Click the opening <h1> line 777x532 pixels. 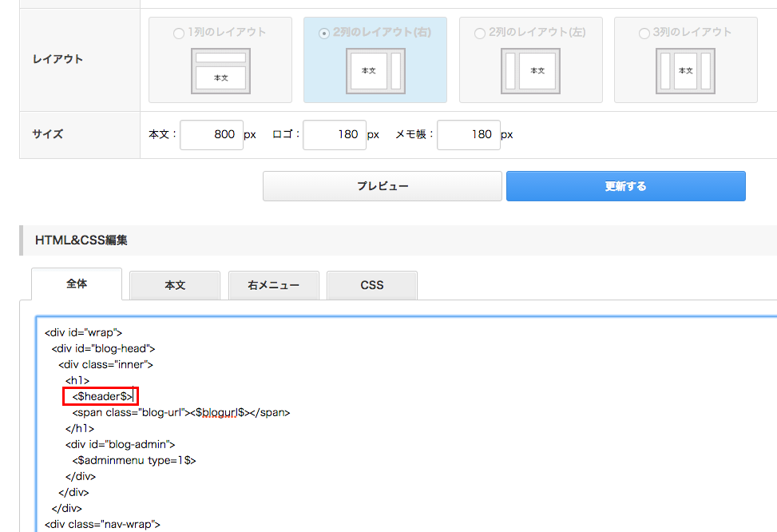point(77,380)
